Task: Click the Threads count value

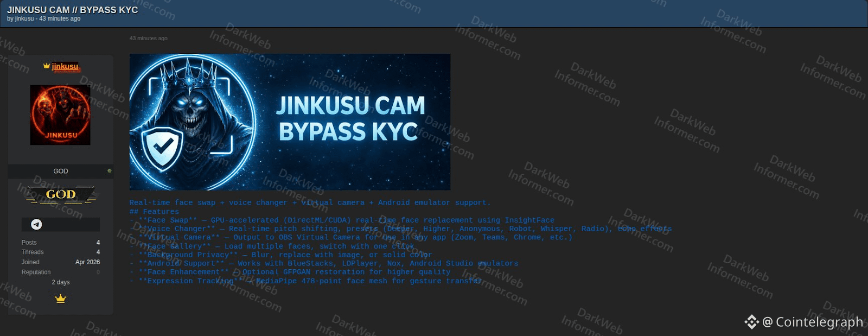Action: (98, 252)
